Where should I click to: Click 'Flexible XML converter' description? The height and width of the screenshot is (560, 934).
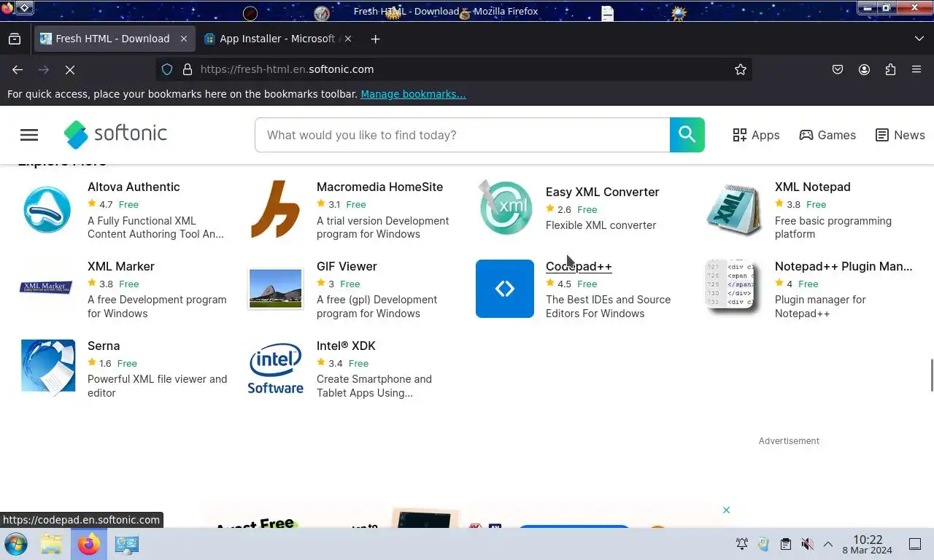(x=601, y=225)
